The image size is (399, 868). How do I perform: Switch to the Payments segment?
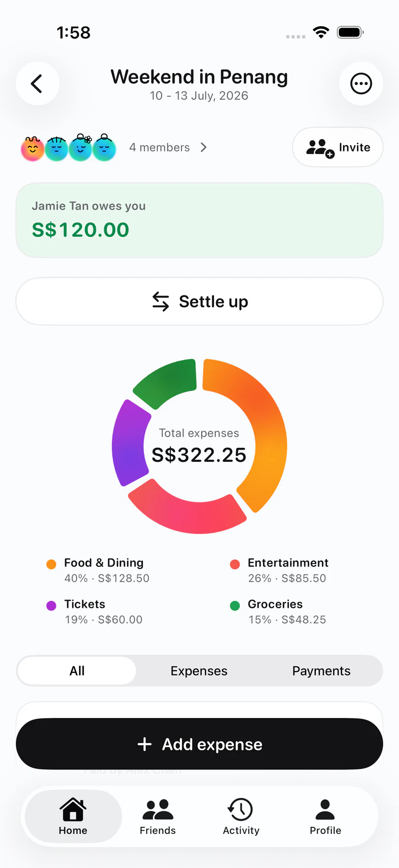321,671
